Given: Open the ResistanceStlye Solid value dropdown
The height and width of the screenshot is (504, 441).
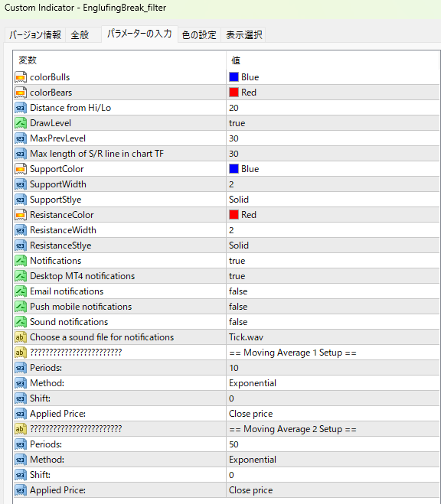Looking at the screenshot, I should 332,245.
